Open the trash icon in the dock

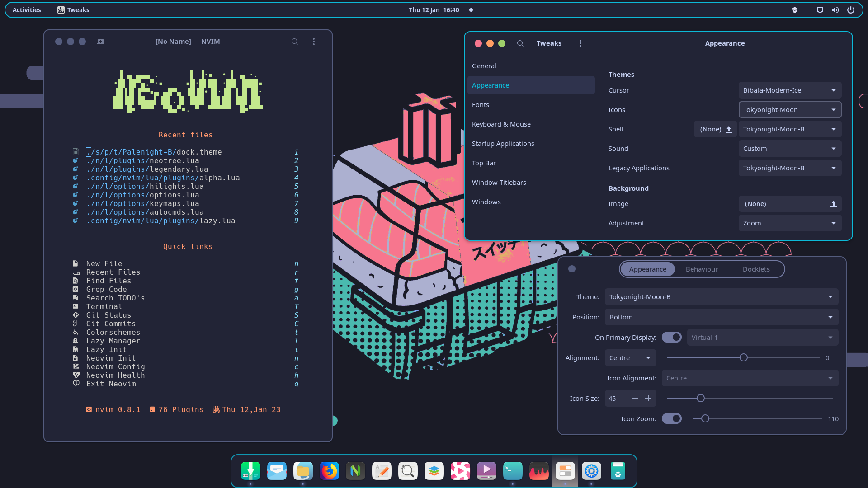[x=618, y=471]
